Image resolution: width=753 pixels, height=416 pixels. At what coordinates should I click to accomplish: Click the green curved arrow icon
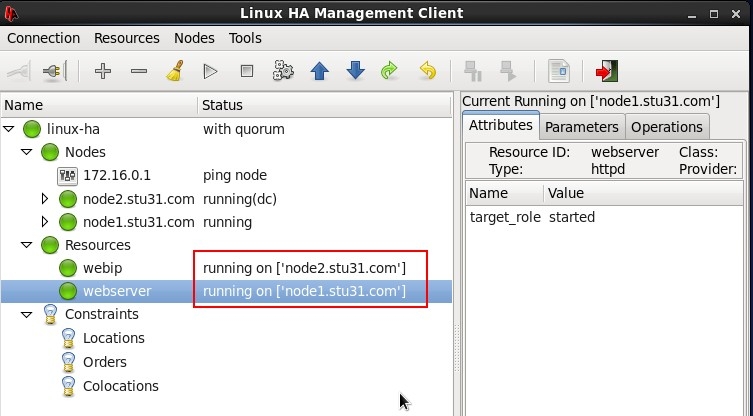pyautogui.click(x=389, y=72)
